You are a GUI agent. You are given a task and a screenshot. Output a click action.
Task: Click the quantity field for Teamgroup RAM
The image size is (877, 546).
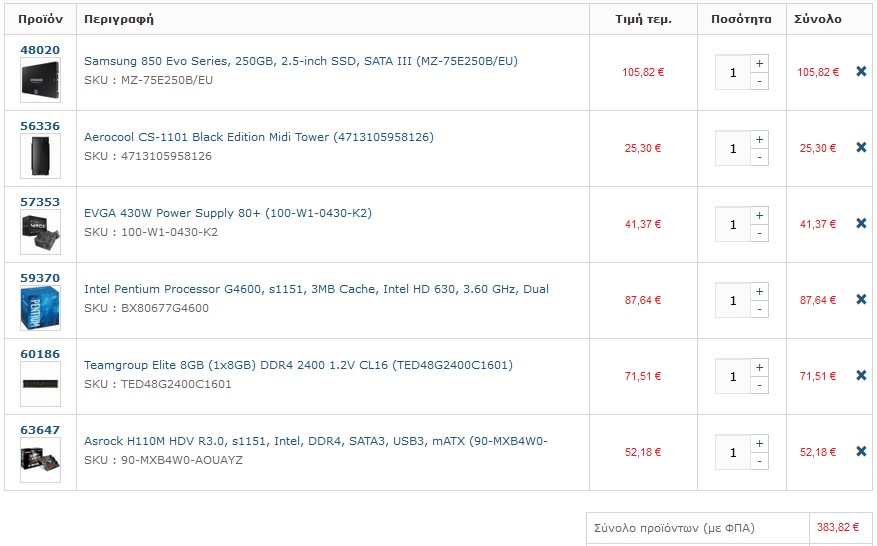(x=733, y=376)
